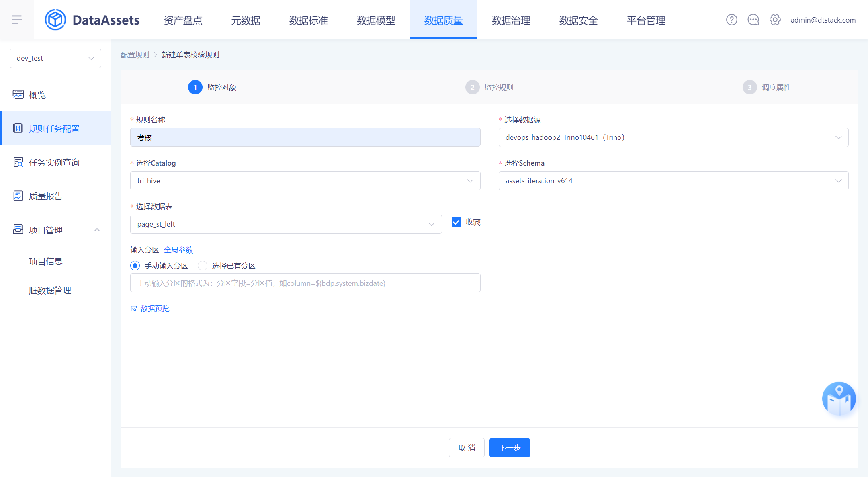
Task: Click the 取消 cancel button
Action: coord(467,448)
